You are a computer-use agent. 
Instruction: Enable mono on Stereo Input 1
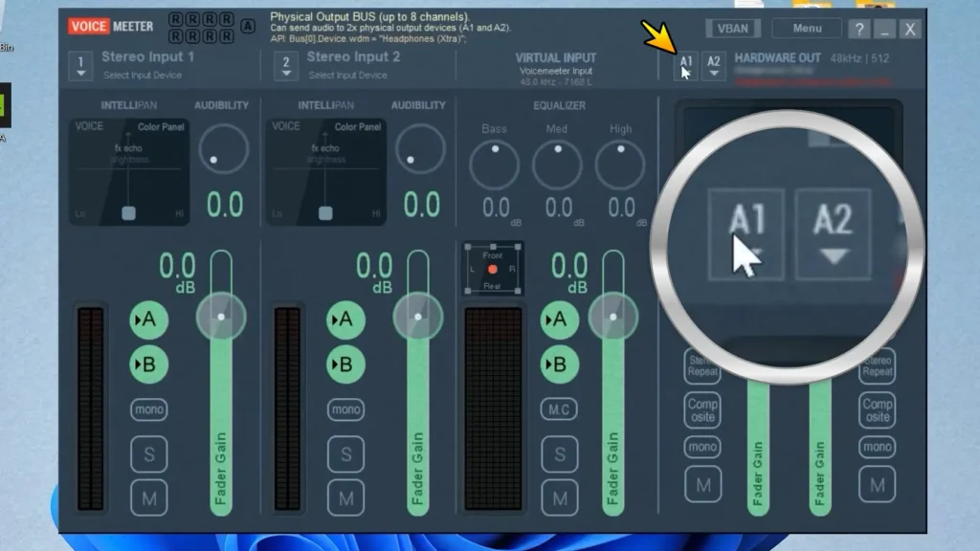pyautogui.click(x=148, y=409)
